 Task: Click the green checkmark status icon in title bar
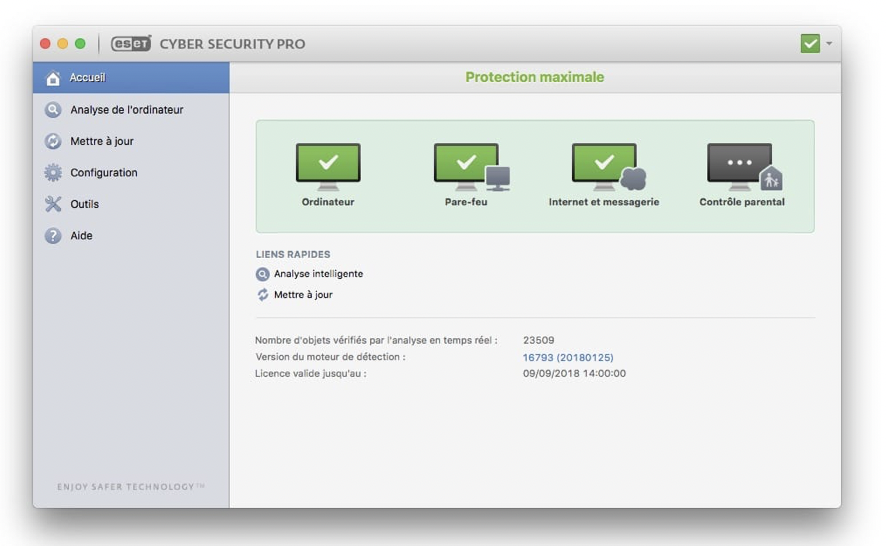click(x=810, y=44)
